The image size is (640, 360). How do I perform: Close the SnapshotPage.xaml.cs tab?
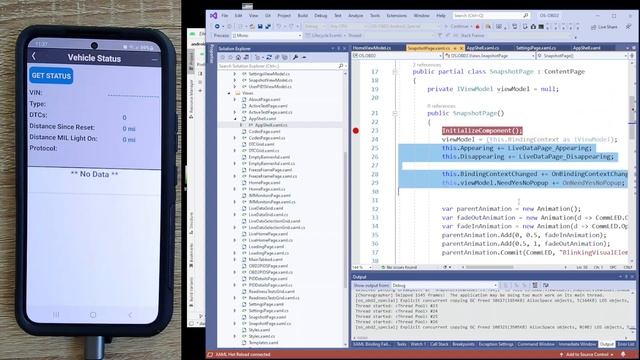[461, 48]
